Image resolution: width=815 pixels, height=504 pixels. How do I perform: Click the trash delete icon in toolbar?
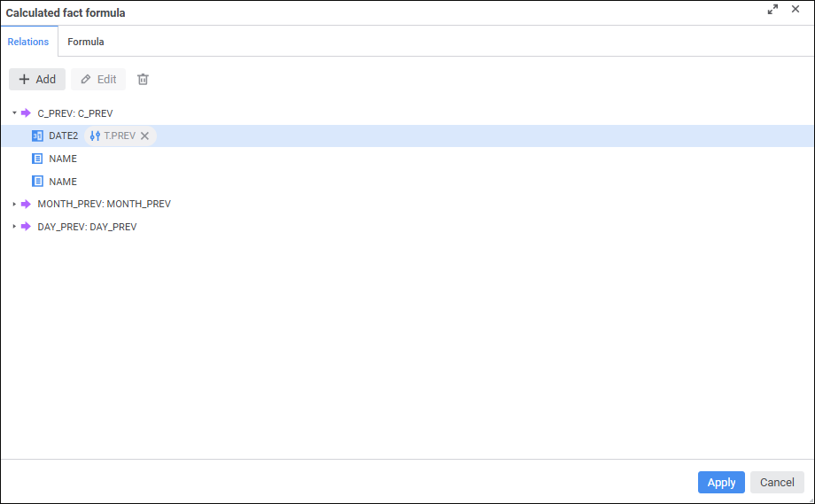pos(143,80)
